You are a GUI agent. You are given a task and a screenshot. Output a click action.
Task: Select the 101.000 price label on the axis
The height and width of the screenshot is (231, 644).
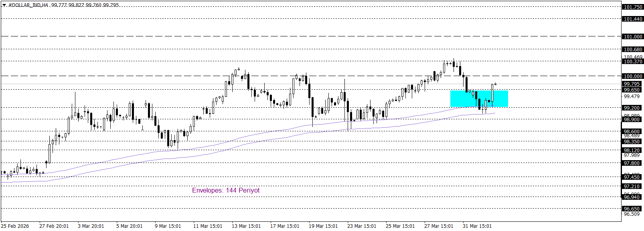tap(632, 36)
